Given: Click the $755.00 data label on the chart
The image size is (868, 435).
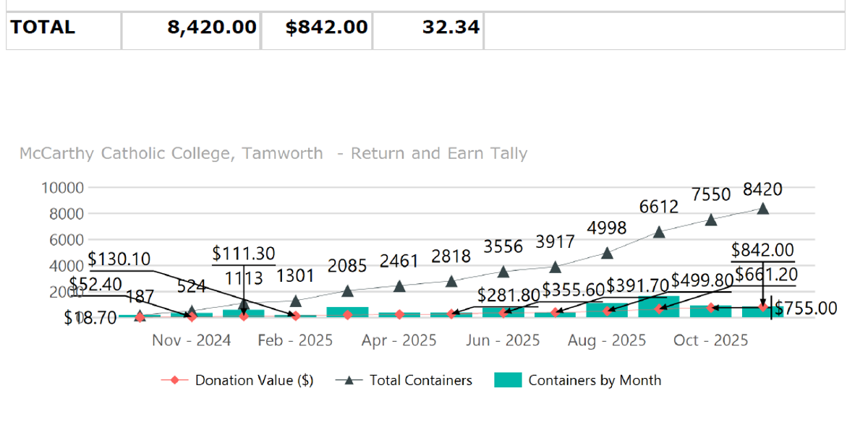Looking at the screenshot, I should coord(806,309).
